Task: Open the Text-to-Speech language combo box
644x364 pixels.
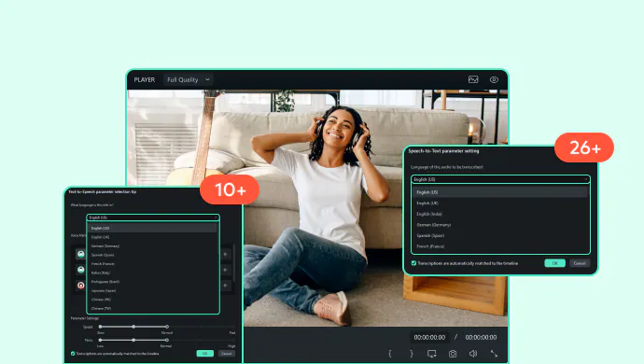Action: pyautogui.click(x=153, y=217)
